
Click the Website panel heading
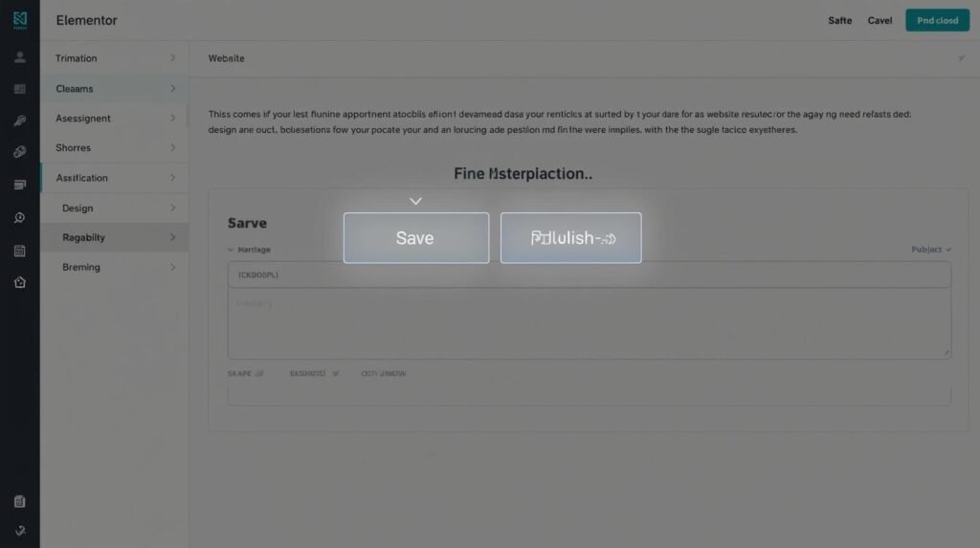(x=226, y=58)
